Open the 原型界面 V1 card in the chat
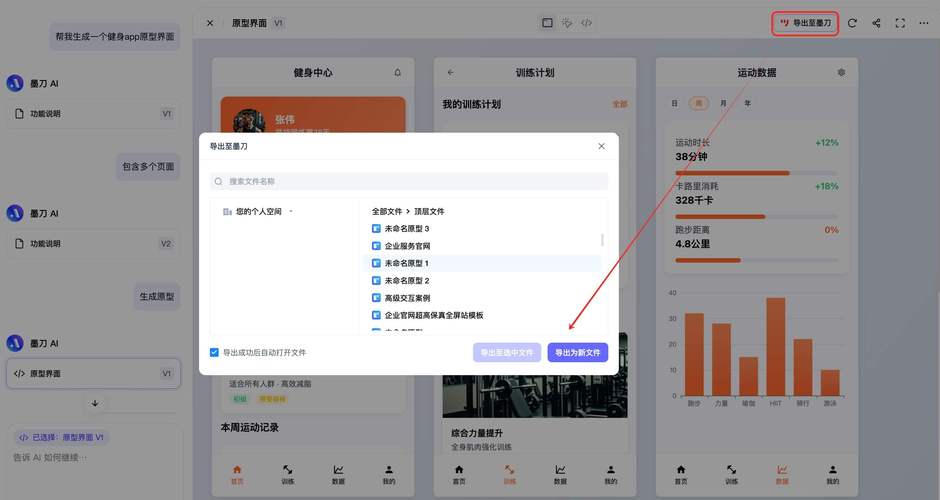This screenshot has height=500, width=940. tap(93, 374)
